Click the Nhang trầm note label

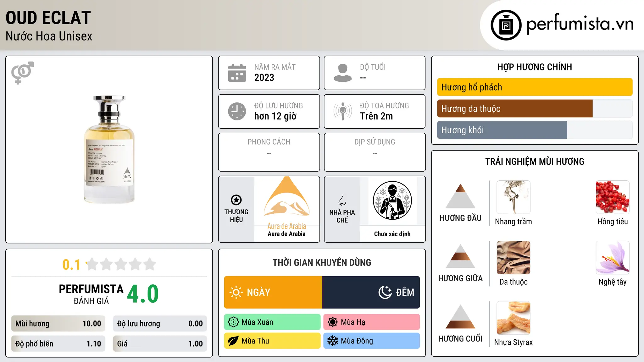click(x=514, y=222)
